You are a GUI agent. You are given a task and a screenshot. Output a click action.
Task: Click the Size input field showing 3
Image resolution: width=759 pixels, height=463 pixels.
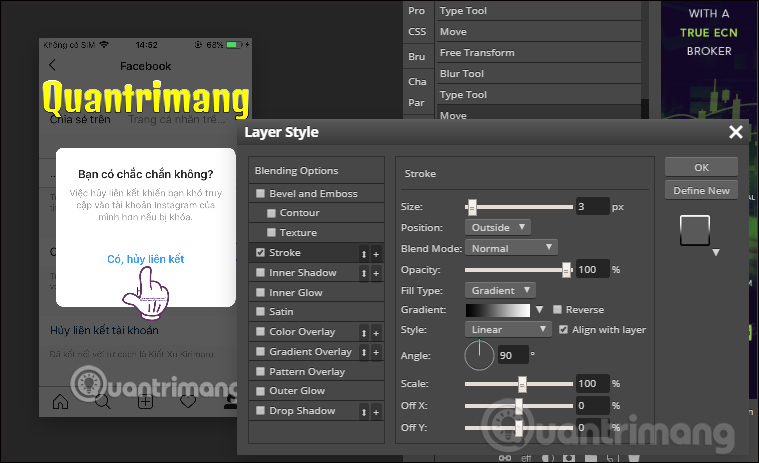[x=592, y=207]
